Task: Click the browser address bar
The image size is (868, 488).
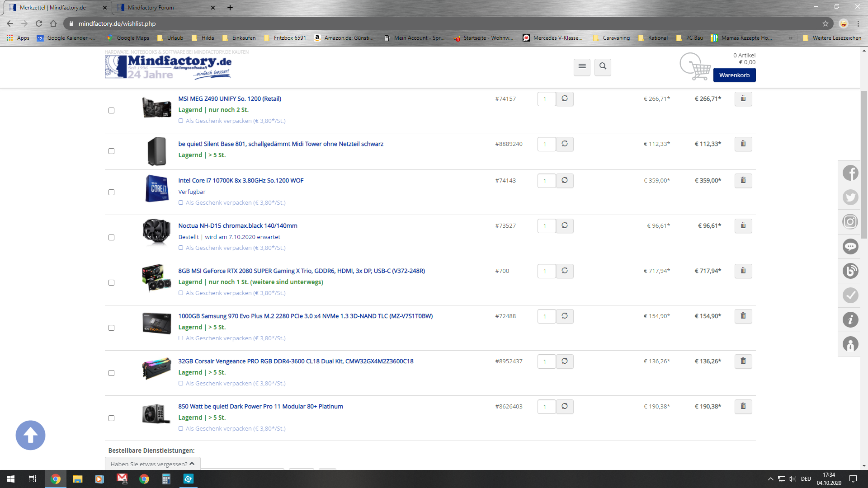Action: (x=448, y=23)
